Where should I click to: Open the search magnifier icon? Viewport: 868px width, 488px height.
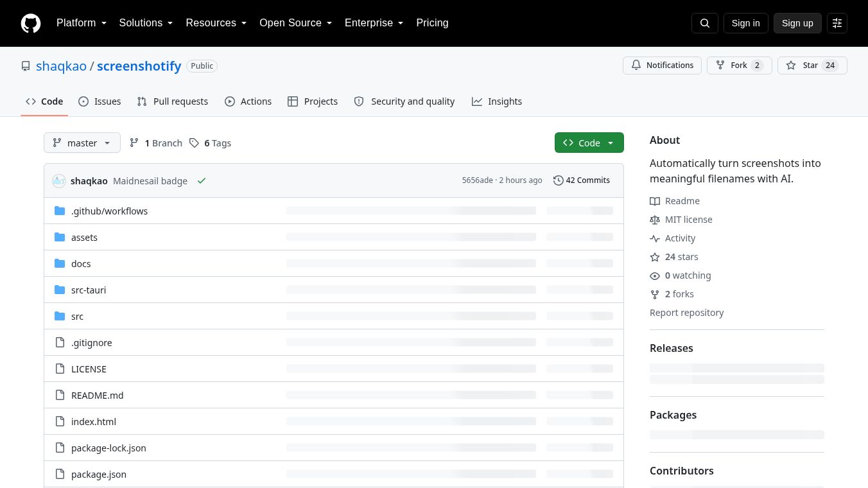point(705,23)
